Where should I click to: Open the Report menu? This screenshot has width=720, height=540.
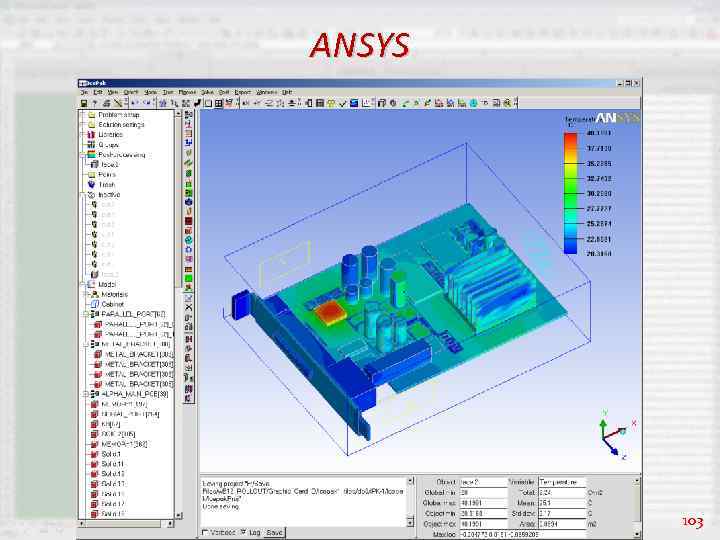click(x=243, y=92)
